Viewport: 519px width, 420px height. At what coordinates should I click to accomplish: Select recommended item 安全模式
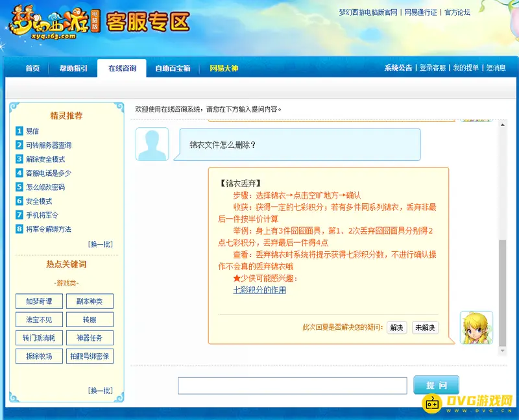click(39, 201)
